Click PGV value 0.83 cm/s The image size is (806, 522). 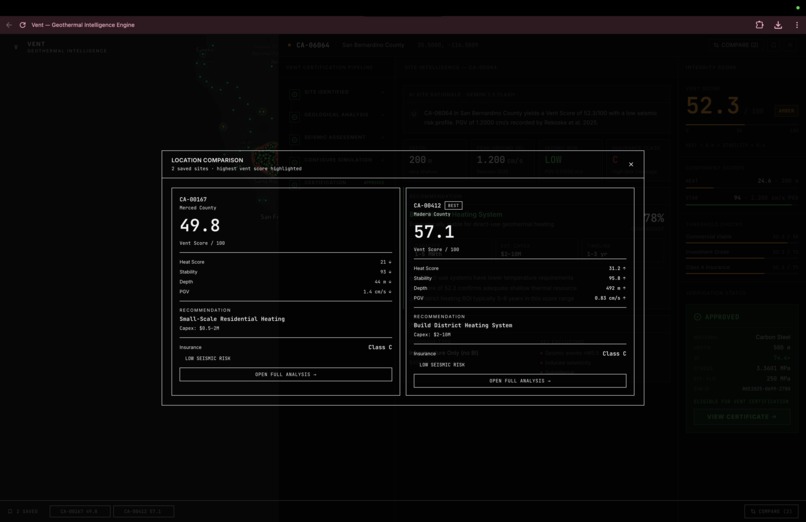610,298
